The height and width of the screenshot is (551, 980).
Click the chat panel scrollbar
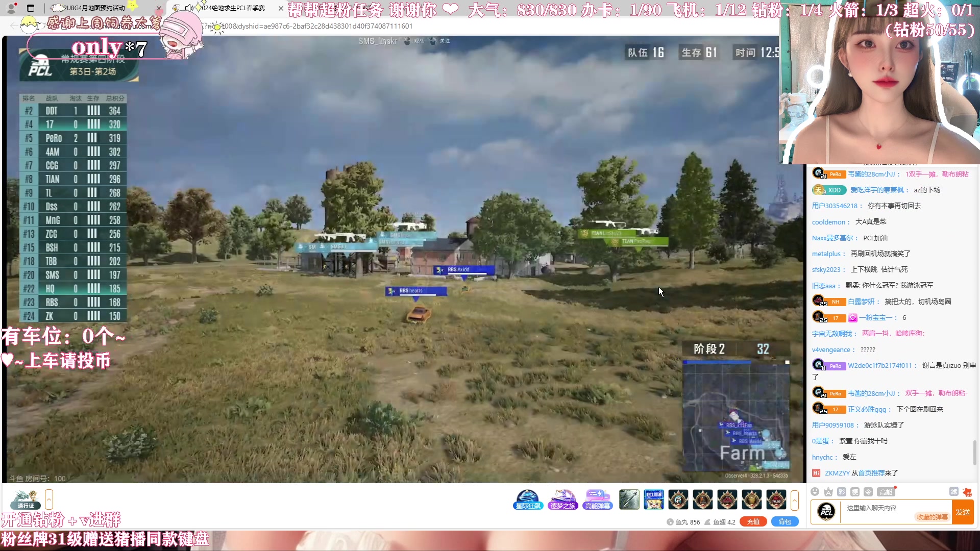975,452
